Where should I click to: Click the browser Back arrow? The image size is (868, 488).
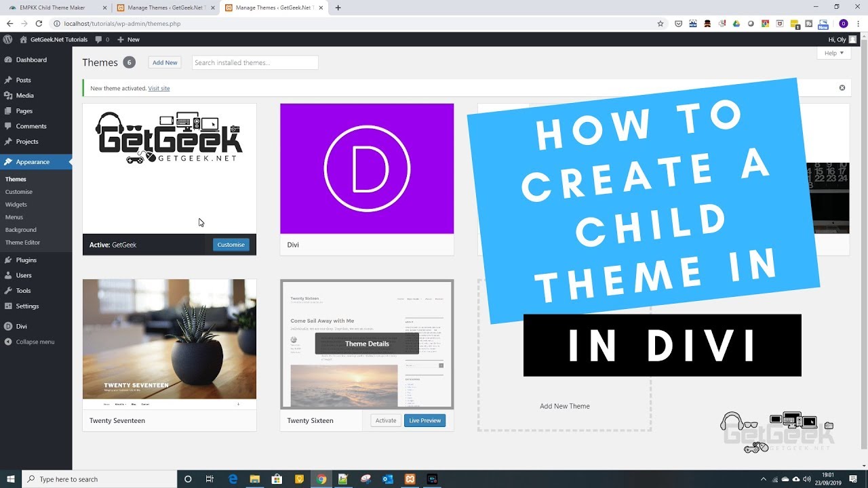pos(9,23)
